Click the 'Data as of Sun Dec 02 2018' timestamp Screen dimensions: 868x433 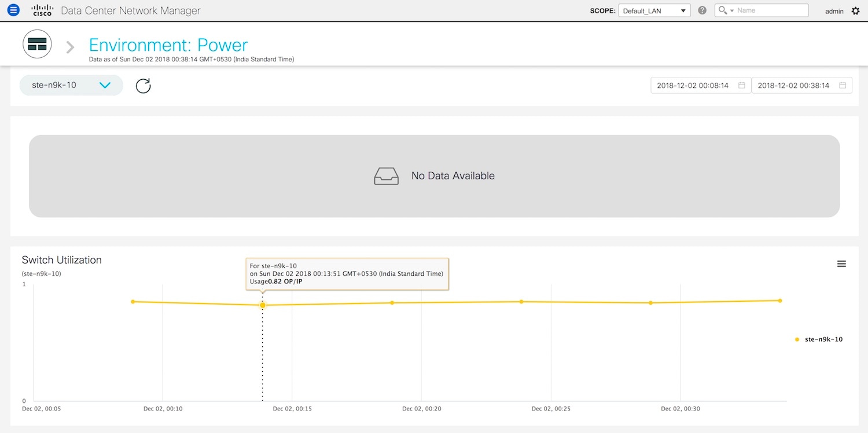[192, 59]
